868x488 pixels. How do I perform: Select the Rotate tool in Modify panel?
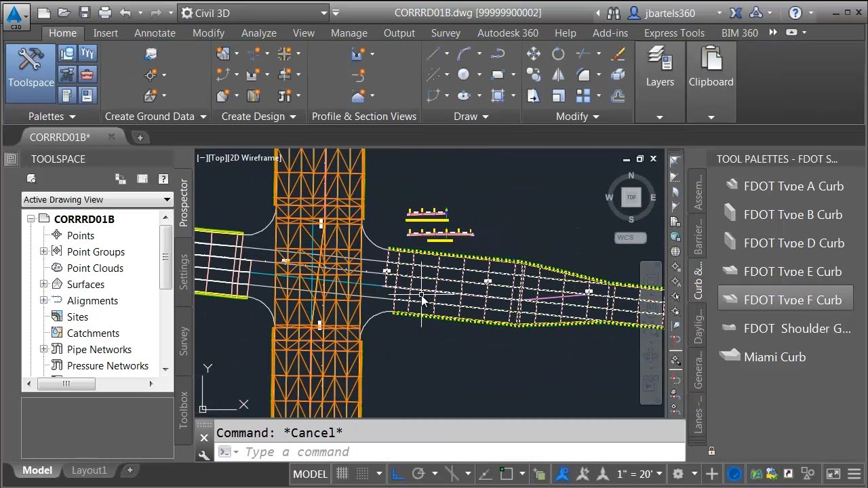coord(558,54)
